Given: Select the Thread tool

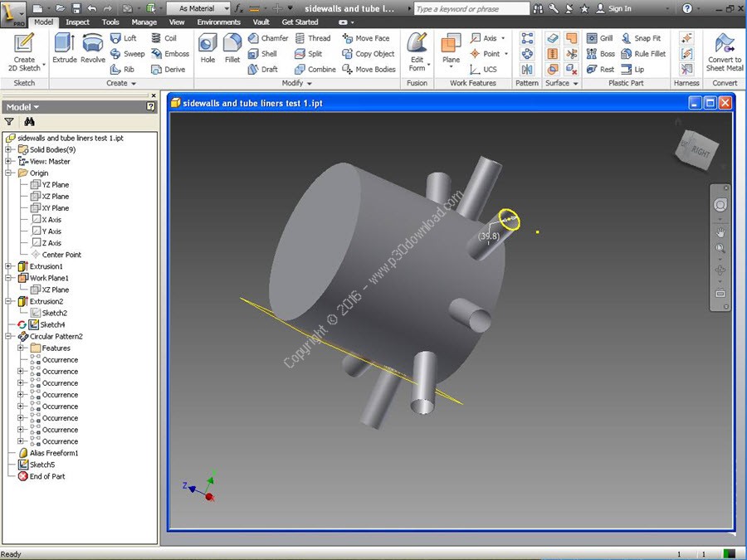Looking at the screenshot, I should 314,37.
